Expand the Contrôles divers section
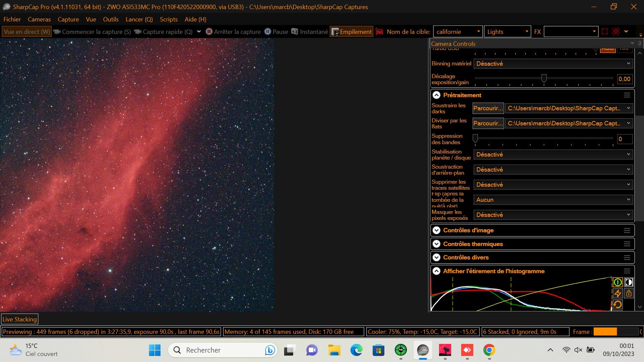Screen dimensions: 644x362 click(x=436, y=257)
